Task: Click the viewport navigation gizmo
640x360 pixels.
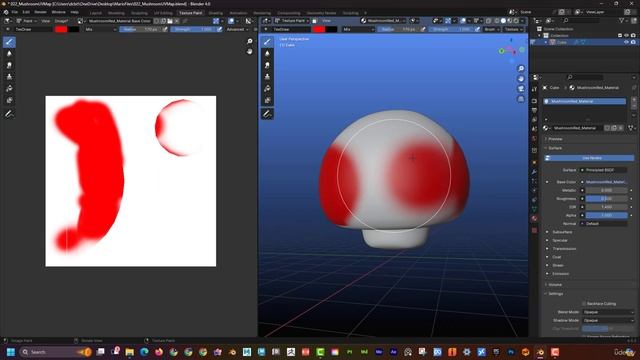Action: 512,51
